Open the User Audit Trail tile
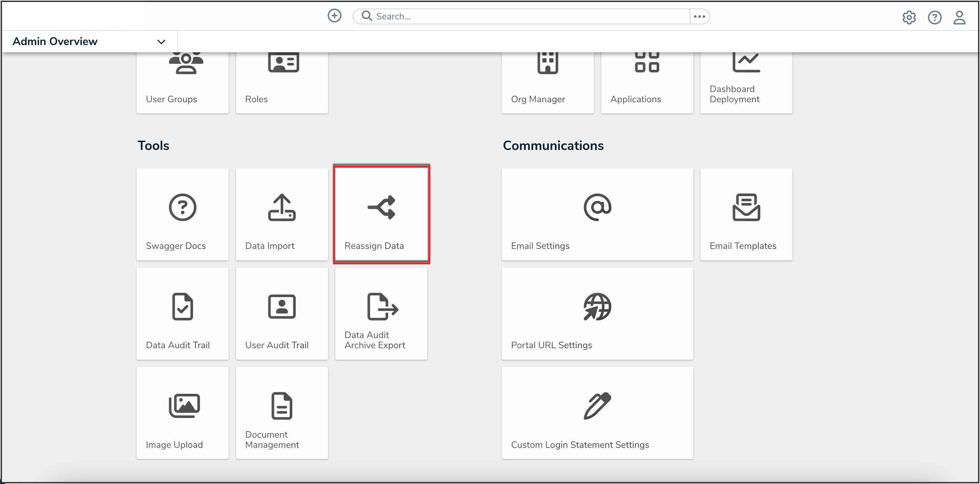This screenshot has width=980, height=484. 282,314
